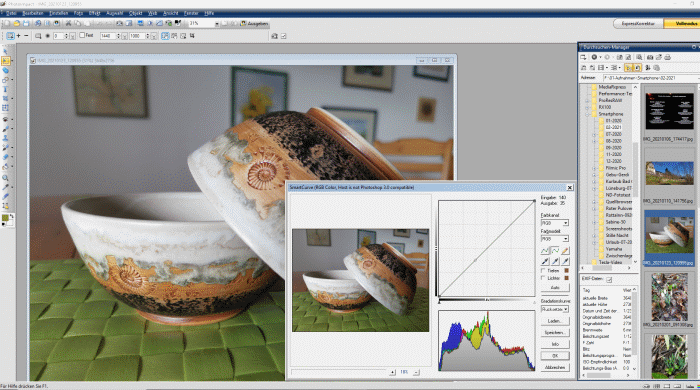Open the Datei menu
700x390 pixels.
click(11, 13)
